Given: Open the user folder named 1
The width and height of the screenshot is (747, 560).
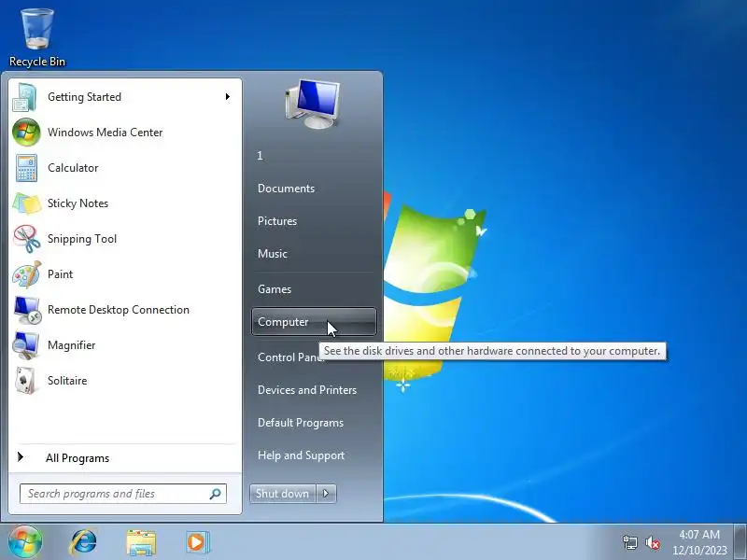Looking at the screenshot, I should (261, 156).
